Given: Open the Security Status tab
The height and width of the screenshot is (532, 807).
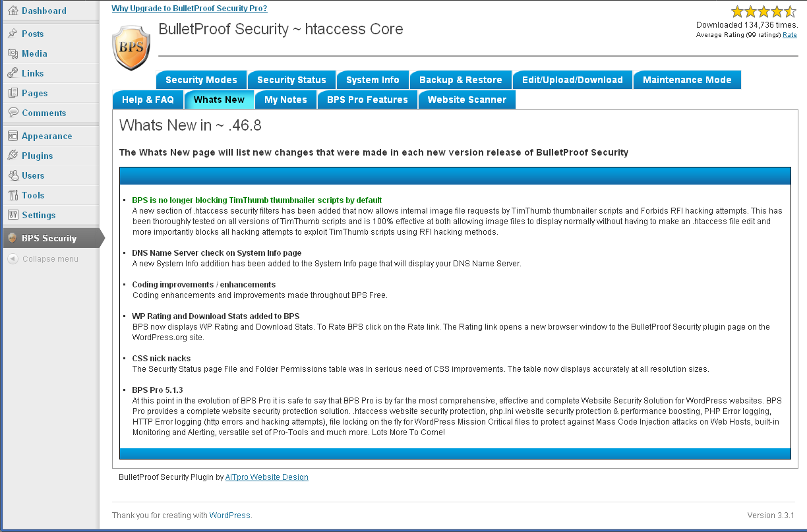Looking at the screenshot, I should (291, 80).
